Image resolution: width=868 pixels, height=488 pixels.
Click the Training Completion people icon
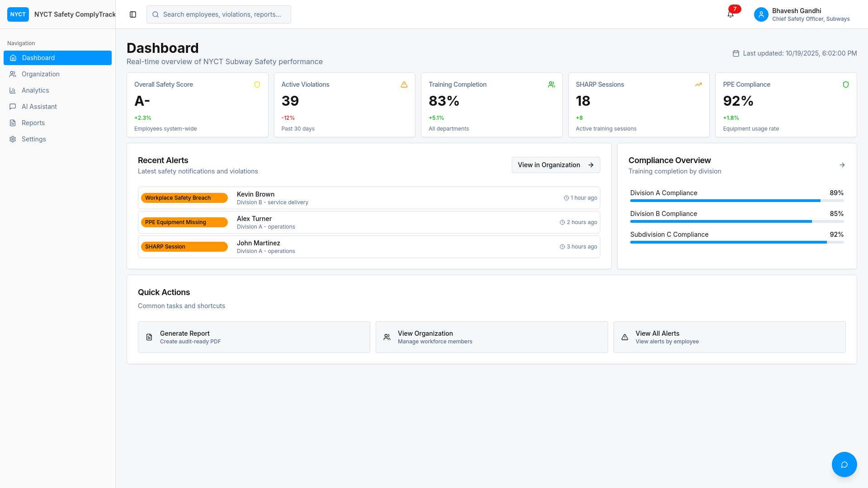click(552, 84)
